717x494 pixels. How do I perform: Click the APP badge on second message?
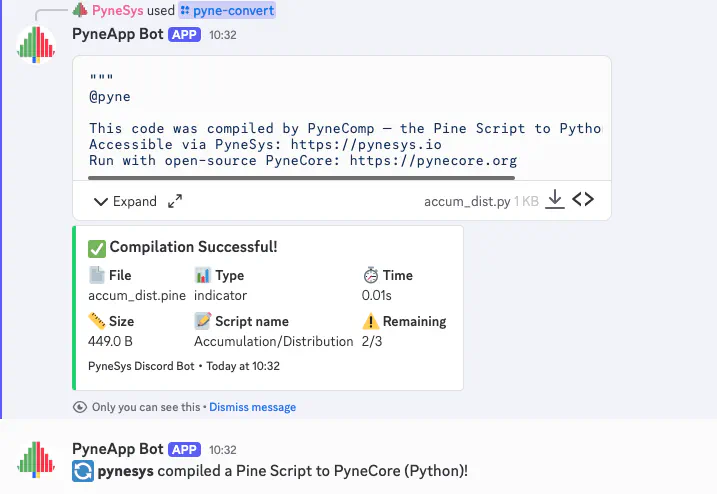pos(184,449)
